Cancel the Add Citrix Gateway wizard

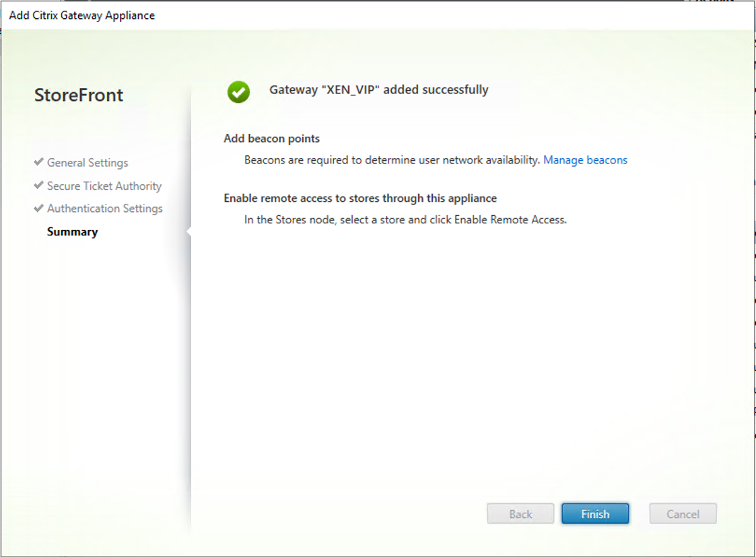click(683, 514)
